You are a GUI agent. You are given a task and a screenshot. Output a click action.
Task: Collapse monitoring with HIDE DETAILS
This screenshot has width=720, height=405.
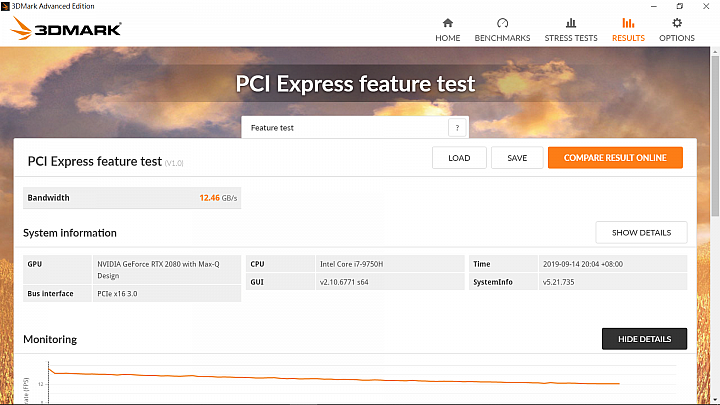pos(644,339)
